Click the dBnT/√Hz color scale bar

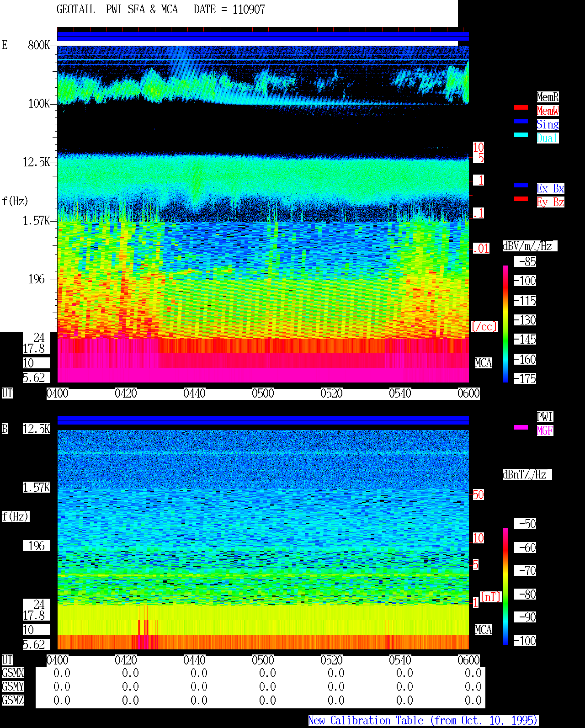505,586
